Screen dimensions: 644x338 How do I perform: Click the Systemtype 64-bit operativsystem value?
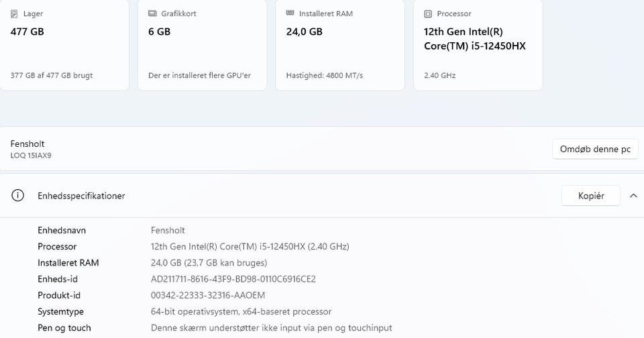click(241, 312)
